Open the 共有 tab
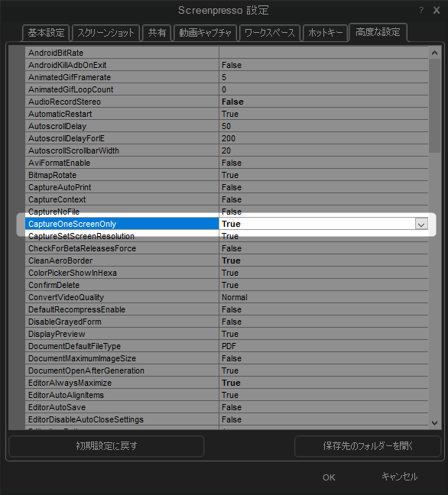The height and width of the screenshot is (495, 448). 157,33
